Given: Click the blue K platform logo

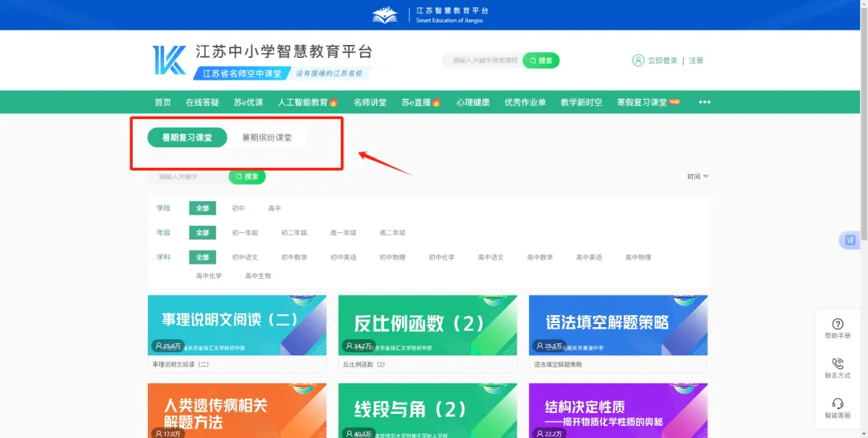Looking at the screenshot, I should click(x=170, y=61).
